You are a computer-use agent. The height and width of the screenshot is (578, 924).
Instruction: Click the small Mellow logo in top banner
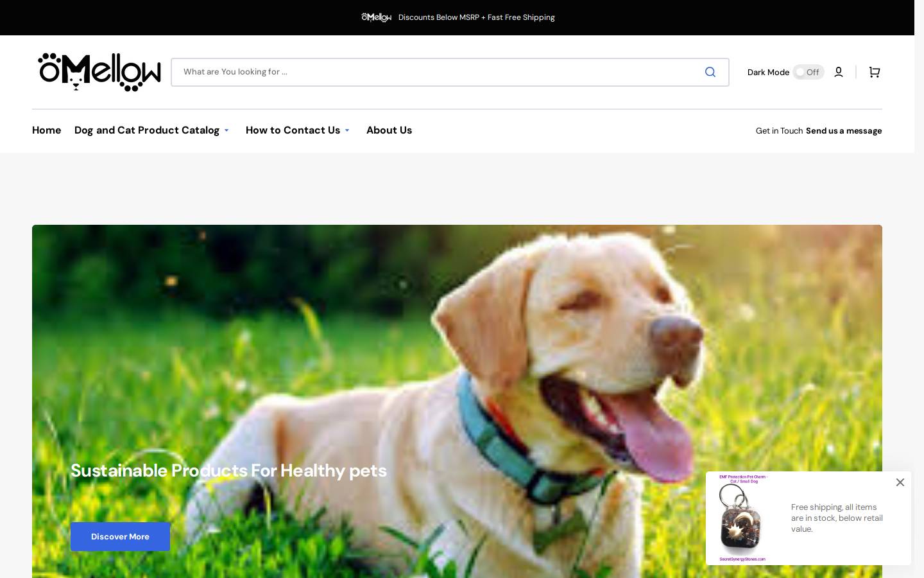point(376,17)
